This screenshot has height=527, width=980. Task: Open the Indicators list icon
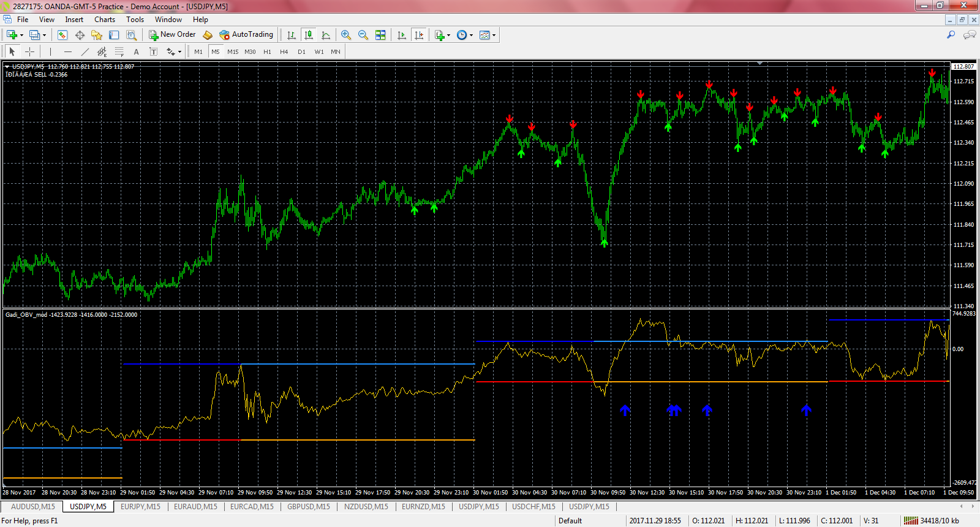click(439, 35)
